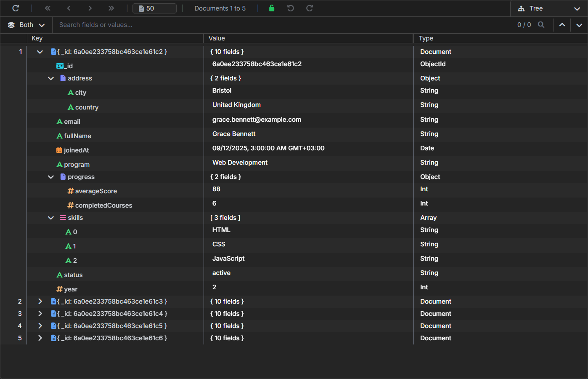This screenshot has height=379, width=588.
Task: Select the JavaScript skill value
Action: (228, 259)
